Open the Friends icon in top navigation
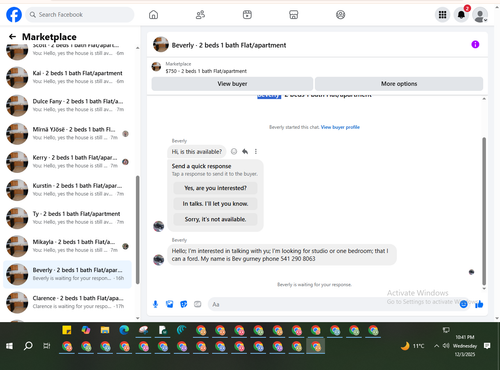500x370 pixels. coord(200,15)
